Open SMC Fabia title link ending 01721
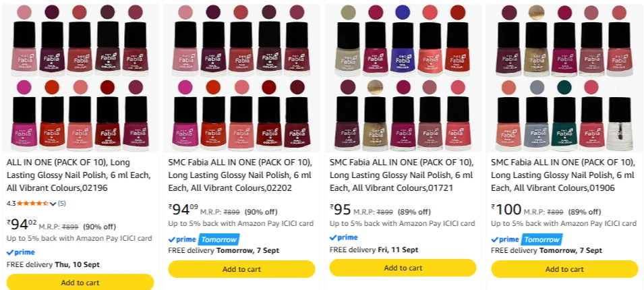 [x=402, y=175]
